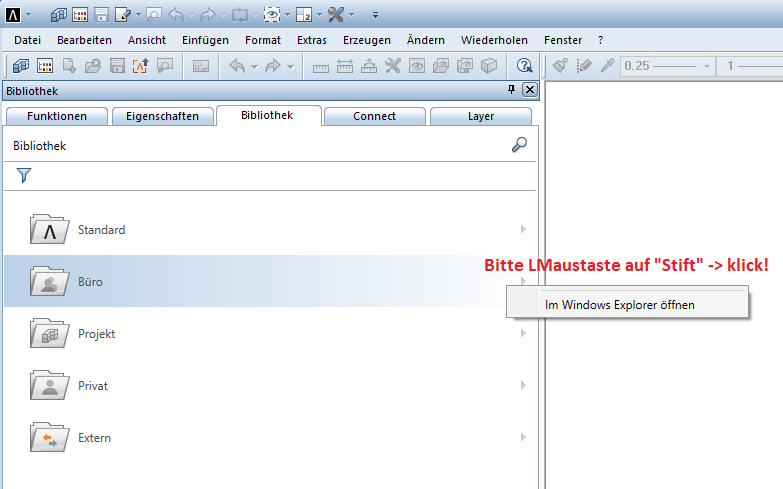783x489 pixels.
Task: Pin the Bibliothek panel with pushpin
Action: click(512, 90)
